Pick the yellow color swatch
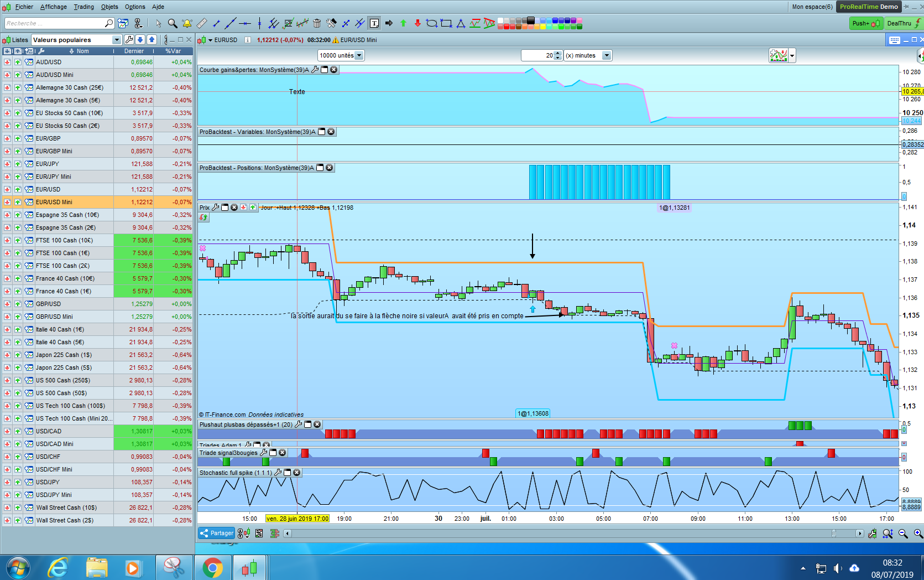This screenshot has width=924, height=580. coord(543,27)
